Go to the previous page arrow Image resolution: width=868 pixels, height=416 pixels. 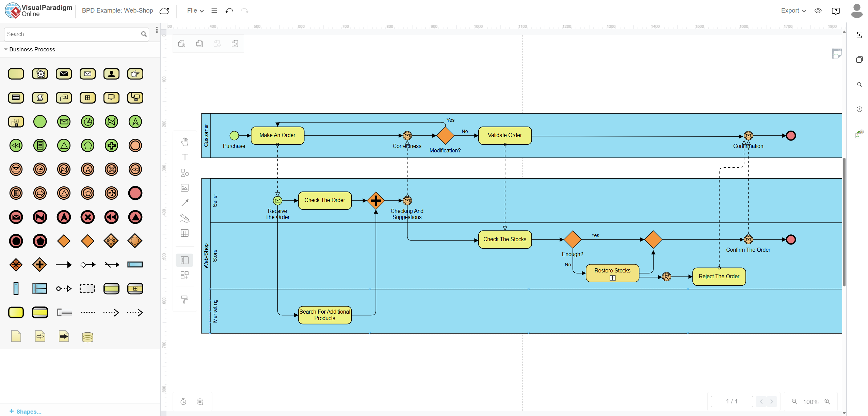(761, 401)
